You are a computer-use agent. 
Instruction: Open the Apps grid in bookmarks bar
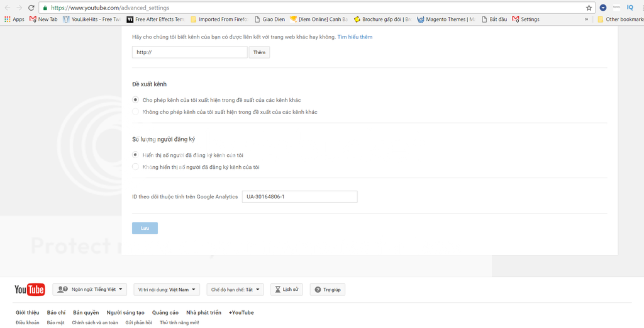pyautogui.click(x=14, y=20)
